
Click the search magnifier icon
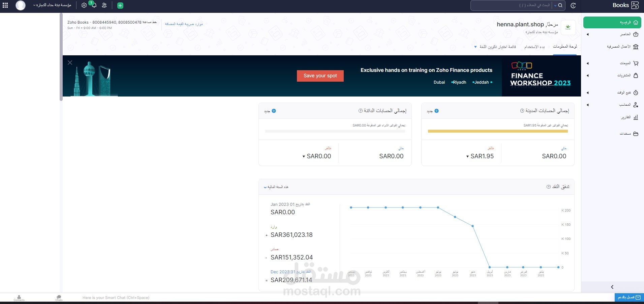point(560,5)
